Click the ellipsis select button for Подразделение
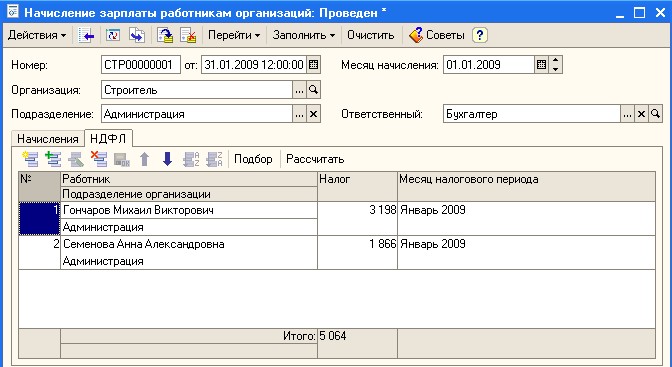 (300, 114)
